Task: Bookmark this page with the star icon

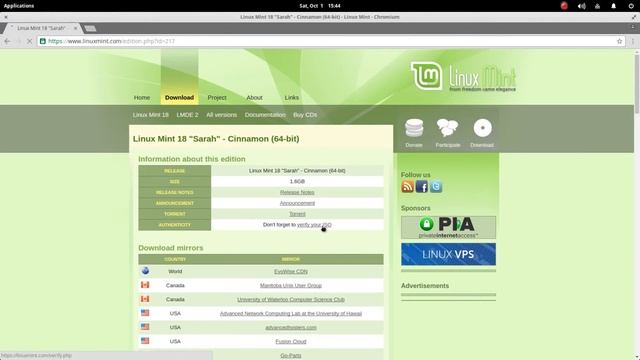Action: (x=619, y=41)
